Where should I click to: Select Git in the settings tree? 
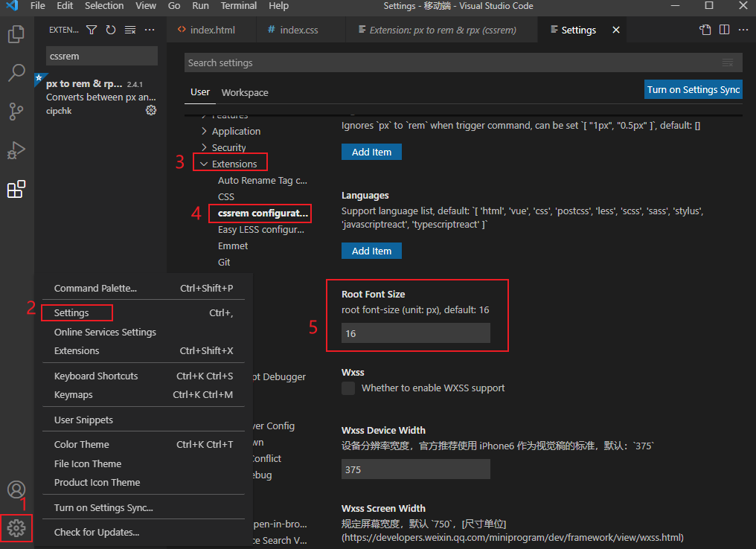click(x=224, y=262)
